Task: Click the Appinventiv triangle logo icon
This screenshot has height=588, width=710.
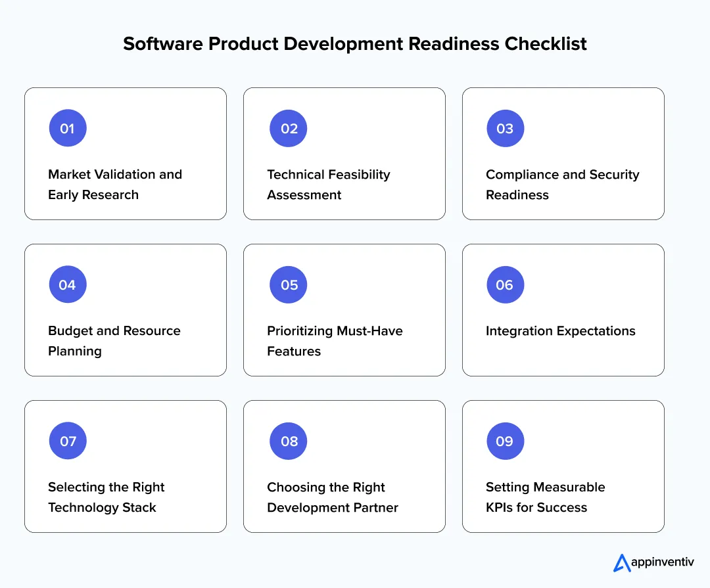Action: 621,562
